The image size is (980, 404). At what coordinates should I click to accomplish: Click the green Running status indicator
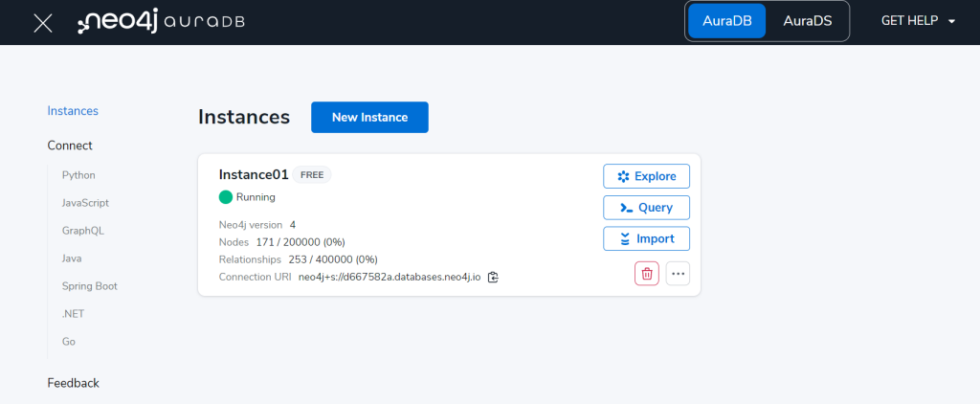(x=226, y=197)
